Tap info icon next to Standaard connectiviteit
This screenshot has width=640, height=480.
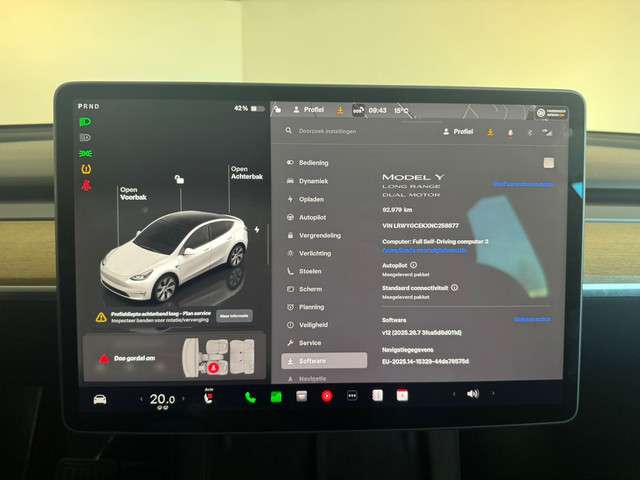(x=454, y=287)
